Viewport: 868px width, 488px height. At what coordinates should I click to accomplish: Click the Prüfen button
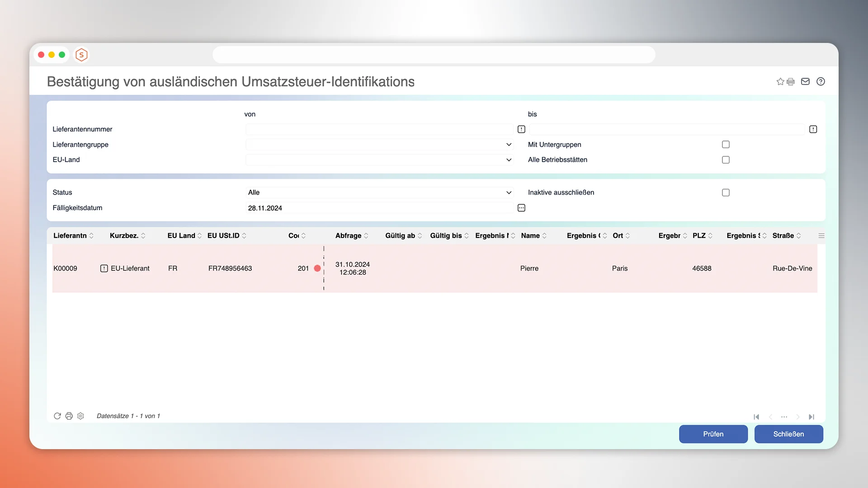[713, 434]
